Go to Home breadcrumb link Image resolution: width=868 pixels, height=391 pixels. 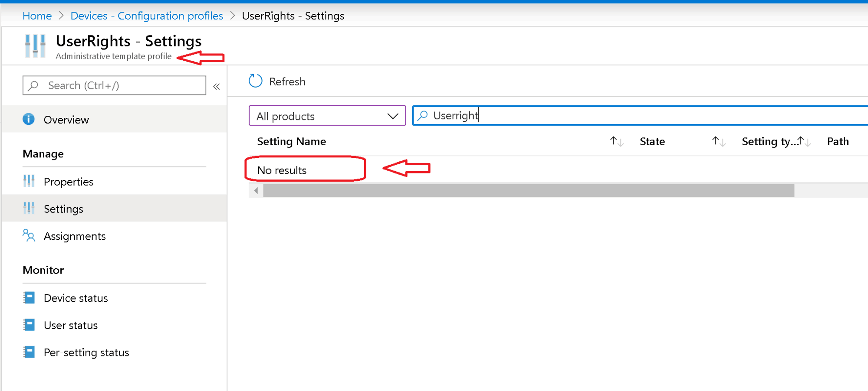[37, 16]
